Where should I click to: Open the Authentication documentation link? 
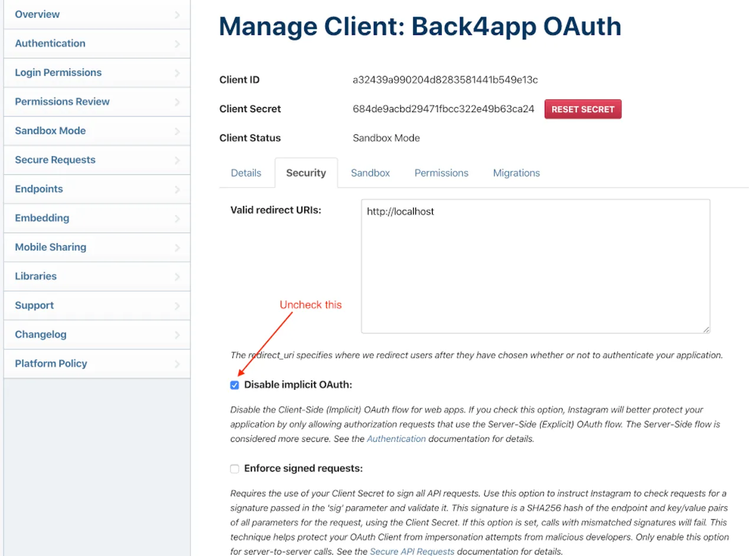[x=396, y=438]
